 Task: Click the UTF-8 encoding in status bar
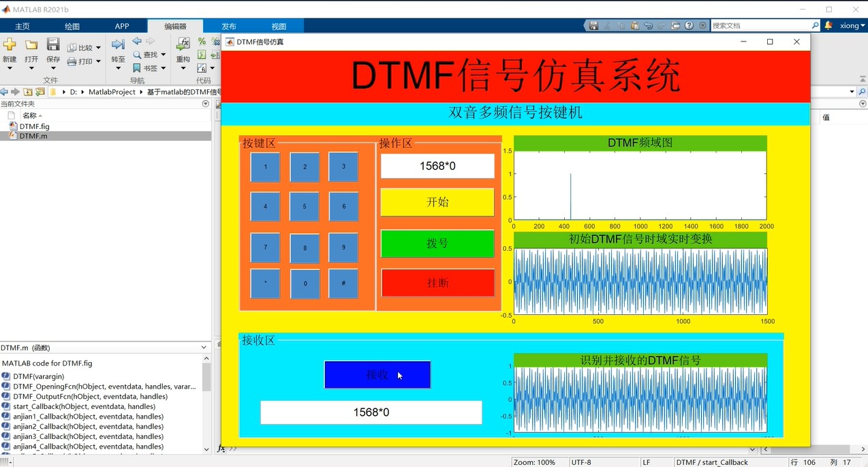tap(582, 462)
